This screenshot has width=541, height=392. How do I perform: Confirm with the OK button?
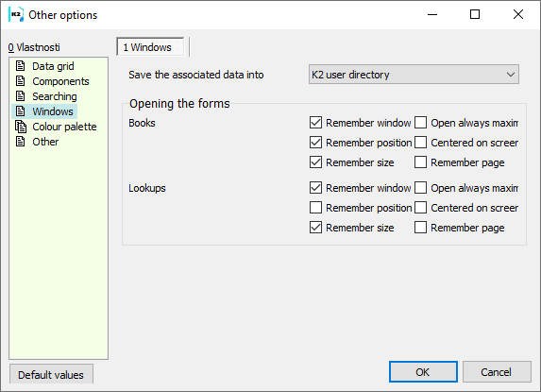(423, 372)
